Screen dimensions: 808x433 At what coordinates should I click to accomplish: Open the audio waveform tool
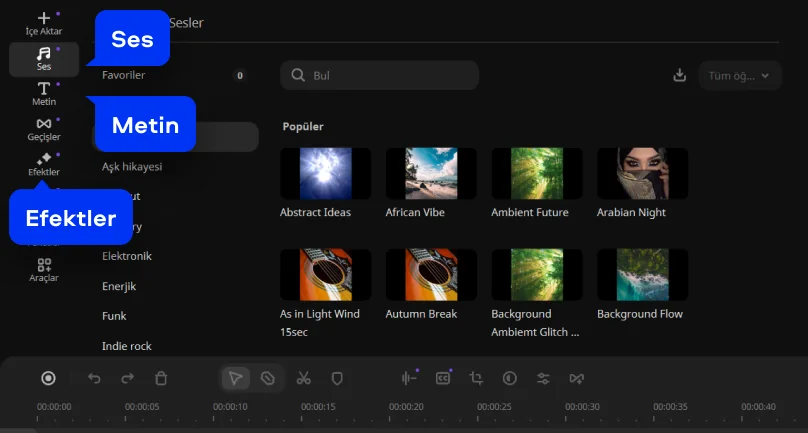409,378
